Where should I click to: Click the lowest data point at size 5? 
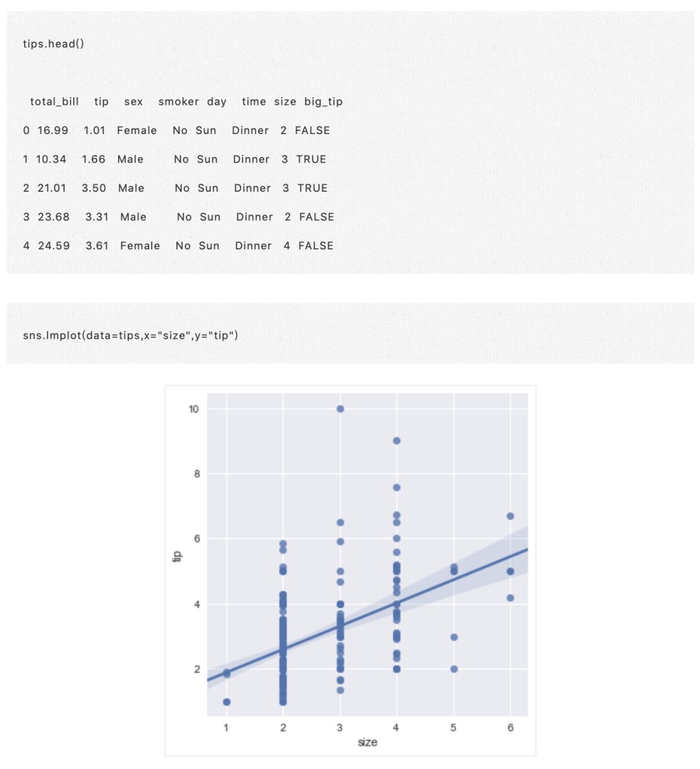454,669
